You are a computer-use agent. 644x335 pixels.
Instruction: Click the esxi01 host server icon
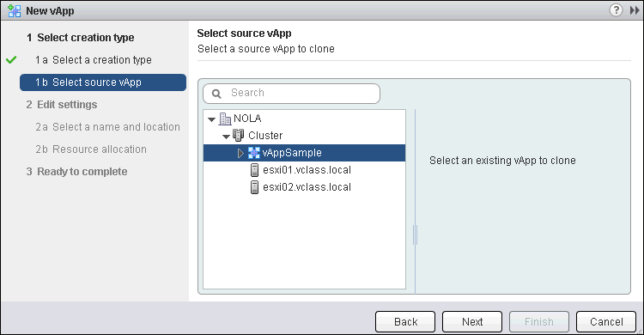pos(255,170)
